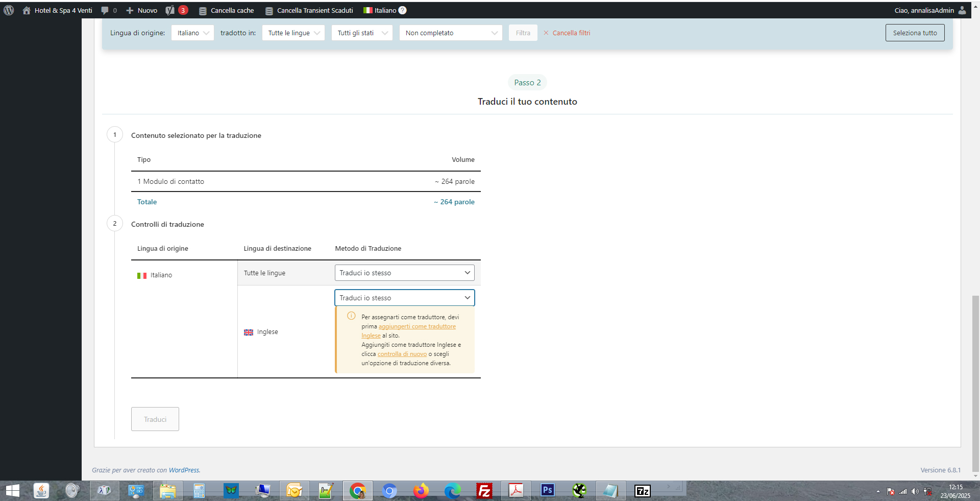
Task: Click 'Lingua di destinazione' column header
Action: (277, 248)
